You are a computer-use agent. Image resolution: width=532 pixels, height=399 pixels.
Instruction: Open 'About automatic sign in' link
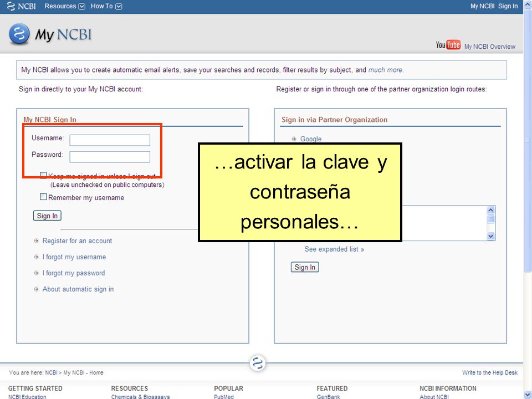click(x=78, y=289)
